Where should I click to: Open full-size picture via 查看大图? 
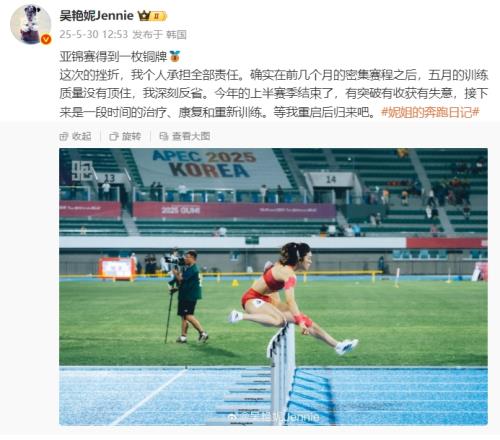pyautogui.click(x=185, y=136)
